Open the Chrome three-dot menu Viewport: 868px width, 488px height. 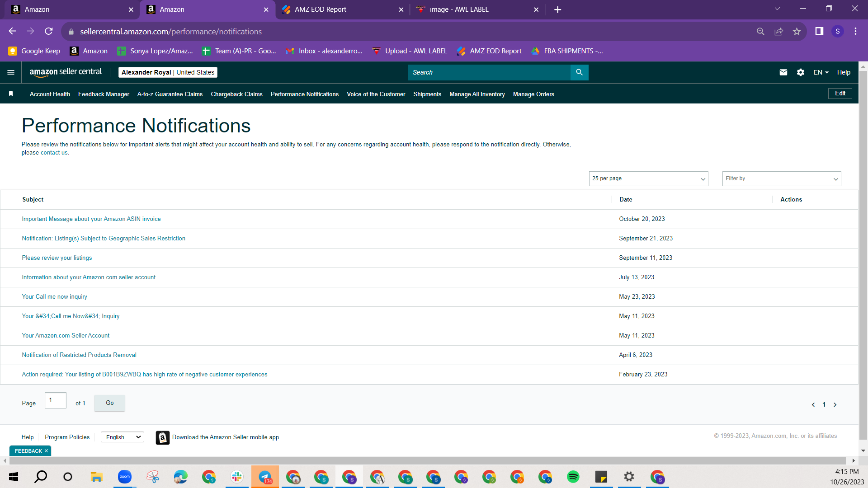click(x=855, y=31)
